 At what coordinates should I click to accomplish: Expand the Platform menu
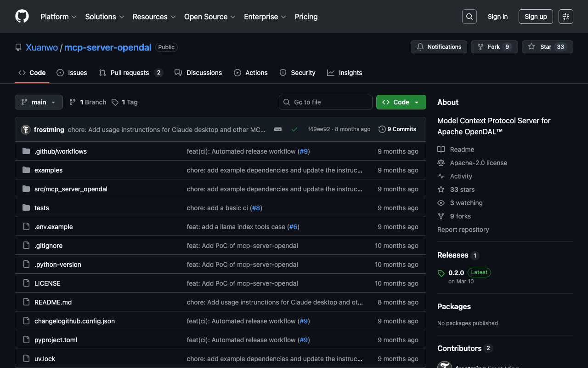point(58,17)
